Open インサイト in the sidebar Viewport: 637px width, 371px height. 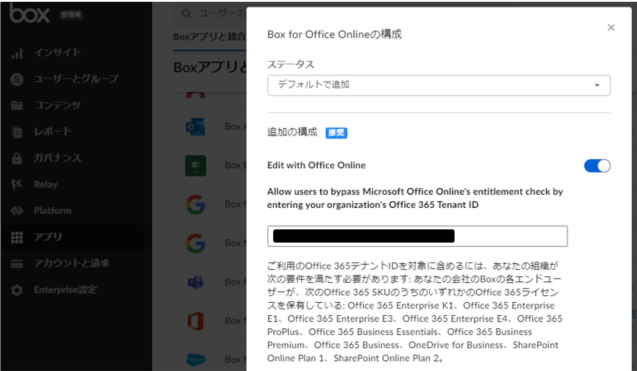click(x=57, y=52)
